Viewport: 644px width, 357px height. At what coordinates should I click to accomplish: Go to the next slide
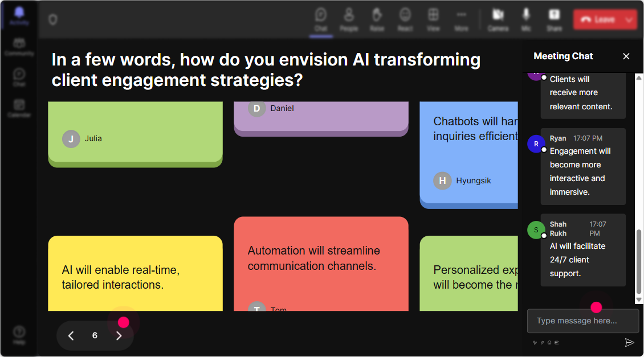119,336
